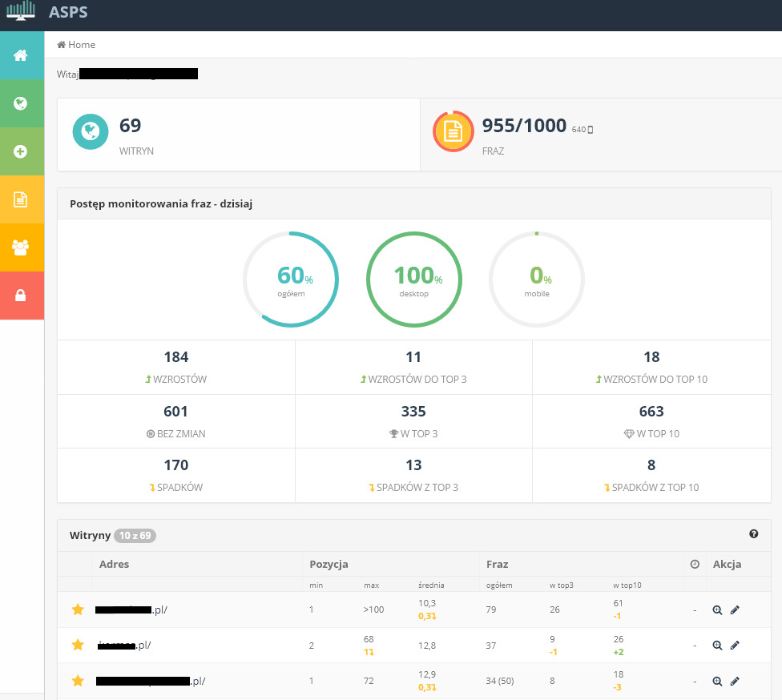Click the 184 Wzrostów statistic cell
The image size is (782, 700).
click(176, 367)
